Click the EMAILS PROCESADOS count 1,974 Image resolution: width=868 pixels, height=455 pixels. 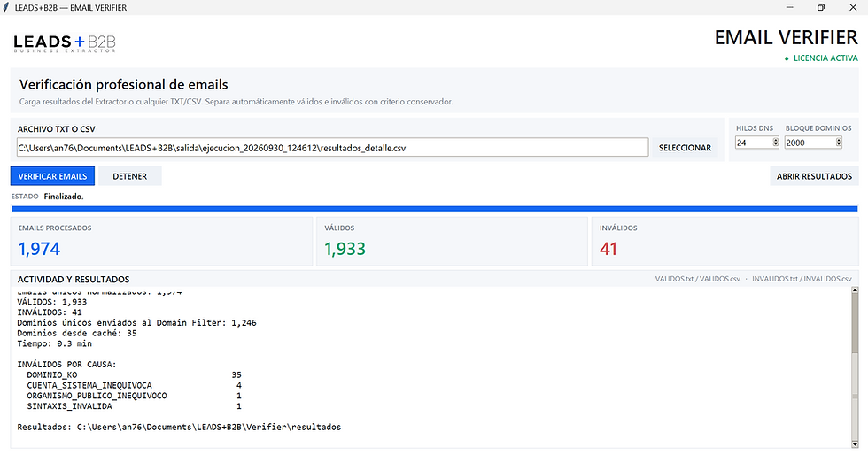point(39,249)
